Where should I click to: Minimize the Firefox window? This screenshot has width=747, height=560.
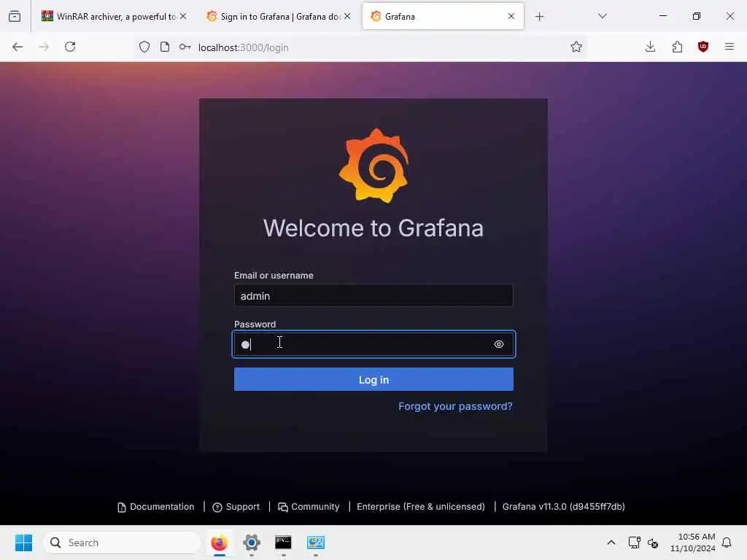pos(663,16)
